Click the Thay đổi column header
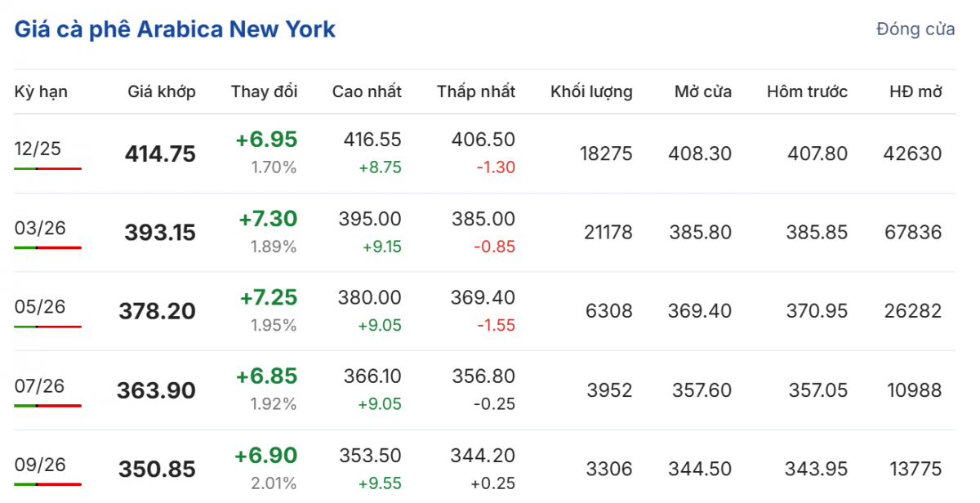The image size is (980, 503). tap(264, 91)
